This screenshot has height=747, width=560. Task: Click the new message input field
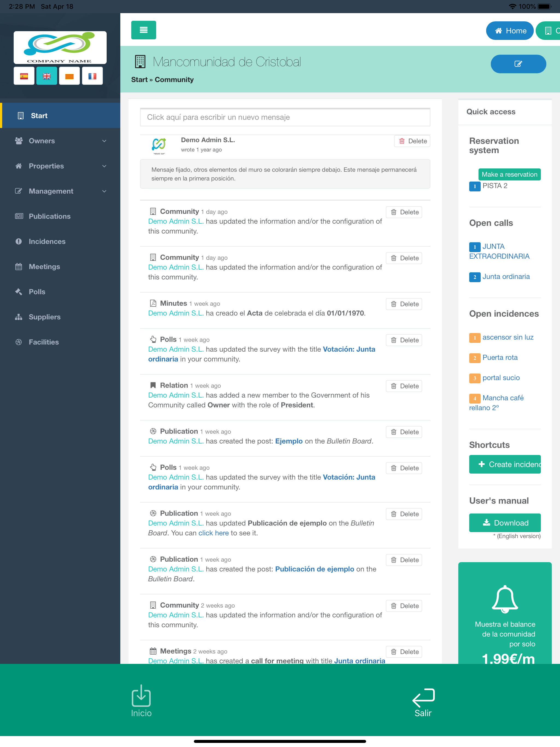click(x=285, y=117)
